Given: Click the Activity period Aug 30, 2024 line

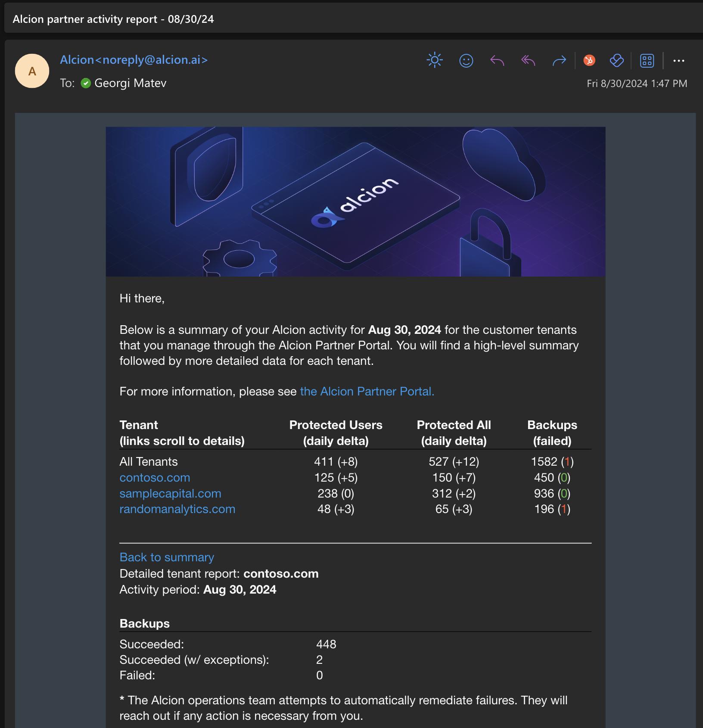Looking at the screenshot, I should [198, 589].
